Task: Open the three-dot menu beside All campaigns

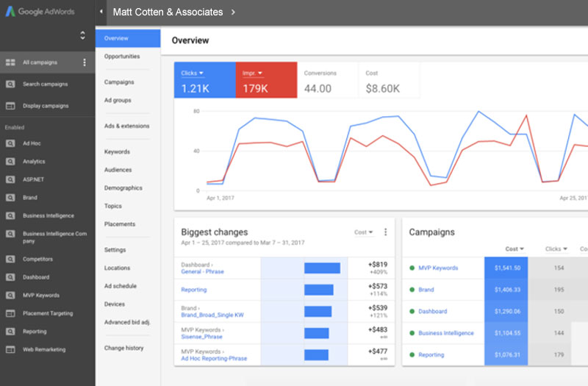Action: (85, 62)
